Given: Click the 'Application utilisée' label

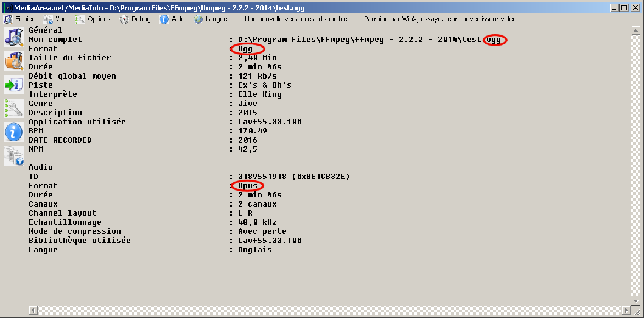Looking at the screenshot, I should [77, 122].
